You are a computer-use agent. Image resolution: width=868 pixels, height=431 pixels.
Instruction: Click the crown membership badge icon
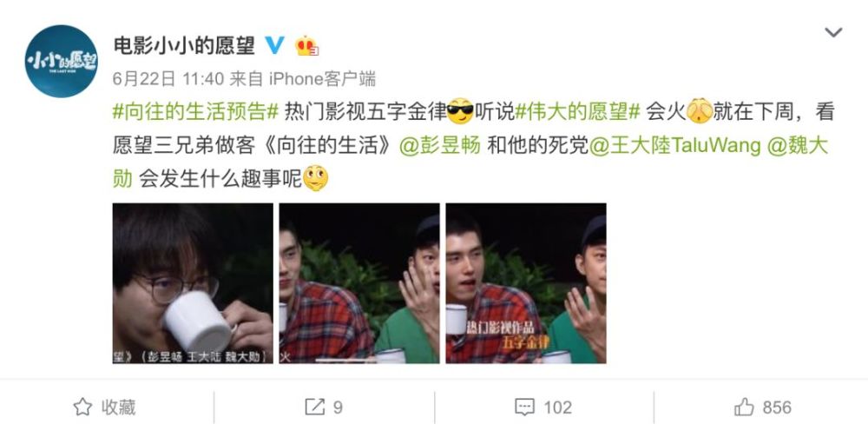[306, 45]
